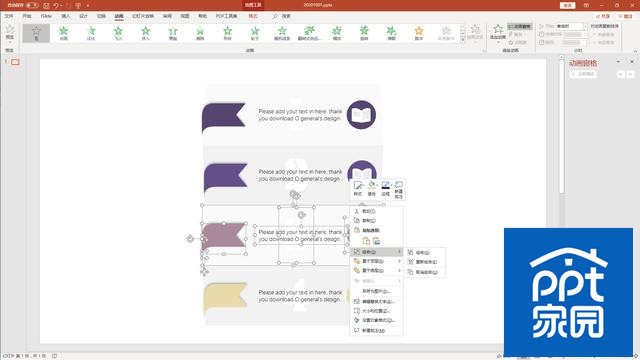The height and width of the screenshot is (360, 640).
Task: Expand the Send to Back submenu arrow
Action: pos(399,271)
